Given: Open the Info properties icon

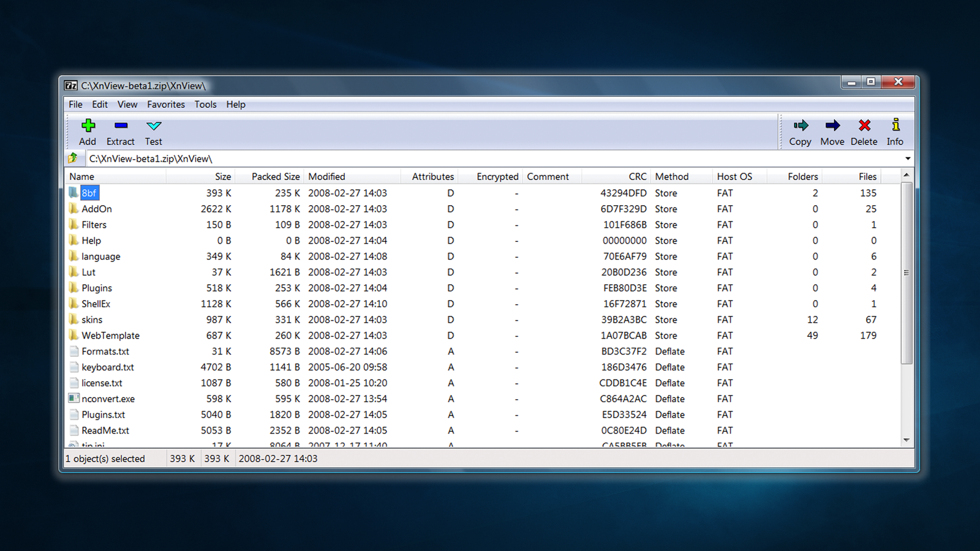Looking at the screenshot, I should (x=895, y=125).
